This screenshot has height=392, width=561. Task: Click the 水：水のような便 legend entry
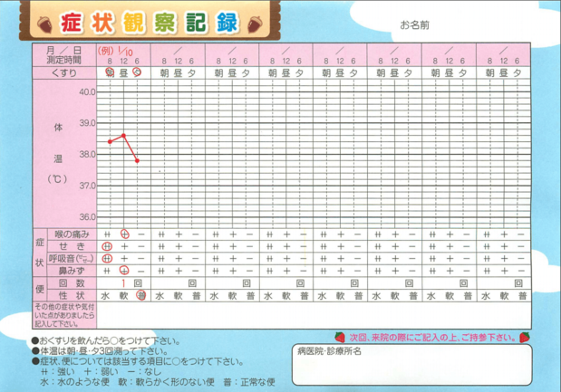(75, 382)
